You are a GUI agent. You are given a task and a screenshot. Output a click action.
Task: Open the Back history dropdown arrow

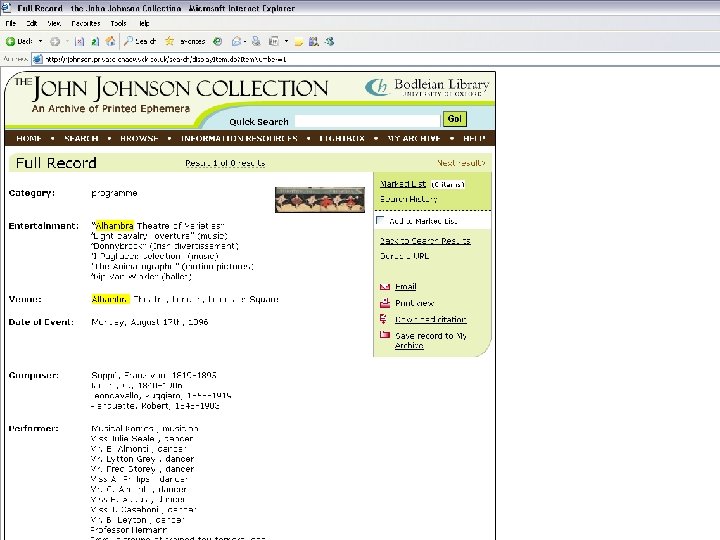40,41
